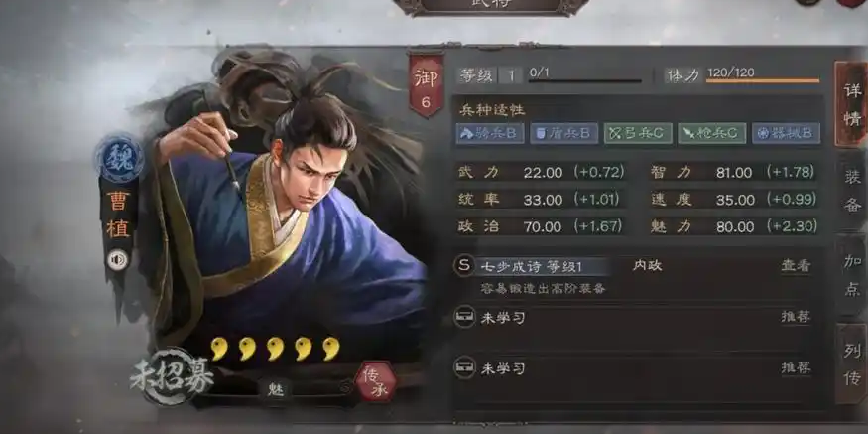Tap the first empty skill slot icon
Screen dimensions: 868x434
(464, 317)
